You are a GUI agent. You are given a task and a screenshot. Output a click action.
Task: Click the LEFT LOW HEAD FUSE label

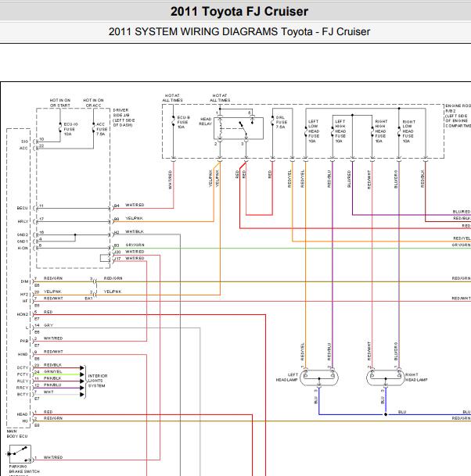[x=314, y=131]
